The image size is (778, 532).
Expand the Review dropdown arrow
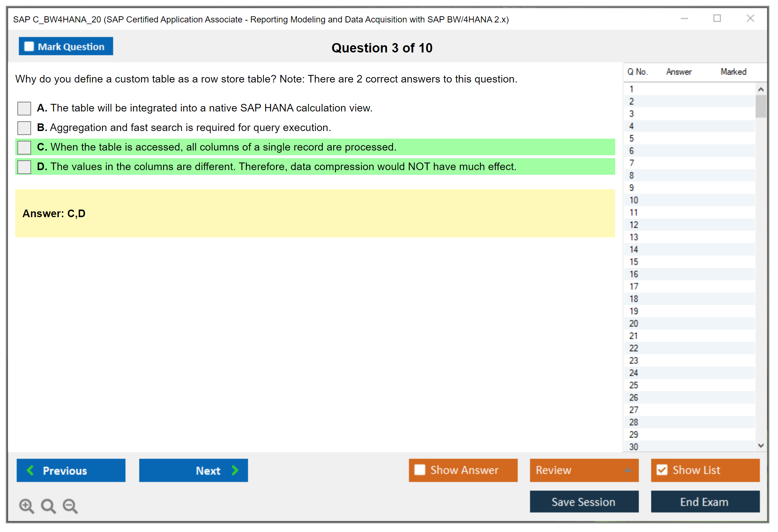(628, 470)
